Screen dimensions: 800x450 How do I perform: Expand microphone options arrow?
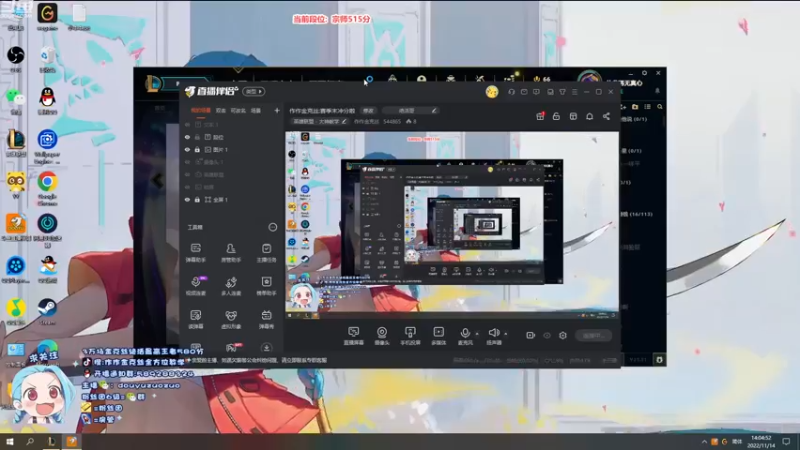click(x=477, y=334)
